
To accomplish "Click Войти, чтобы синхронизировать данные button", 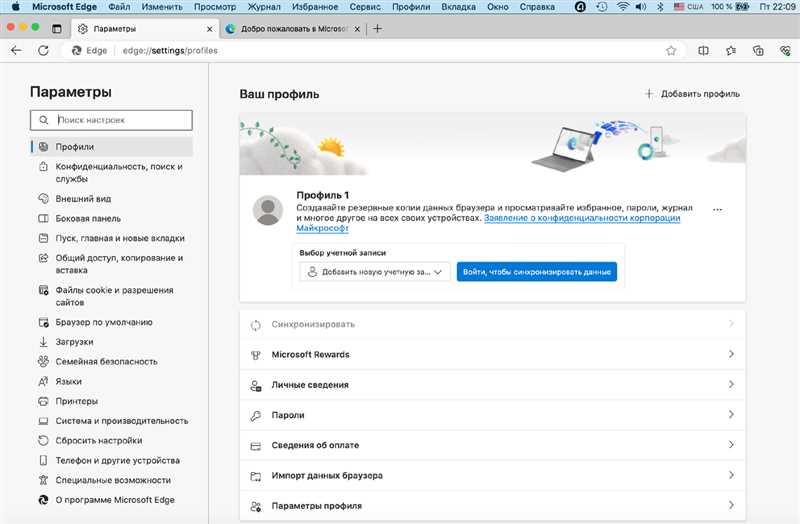I will click(x=537, y=272).
